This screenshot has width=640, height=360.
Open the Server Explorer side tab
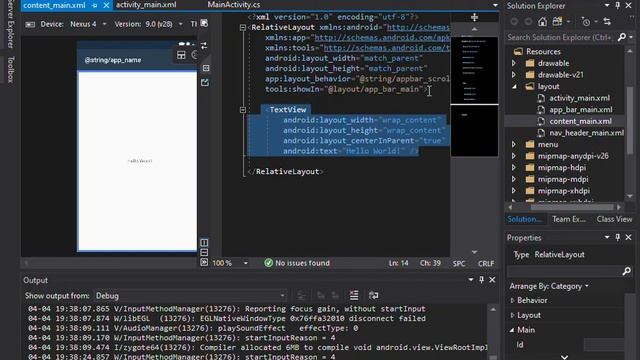click(11, 24)
